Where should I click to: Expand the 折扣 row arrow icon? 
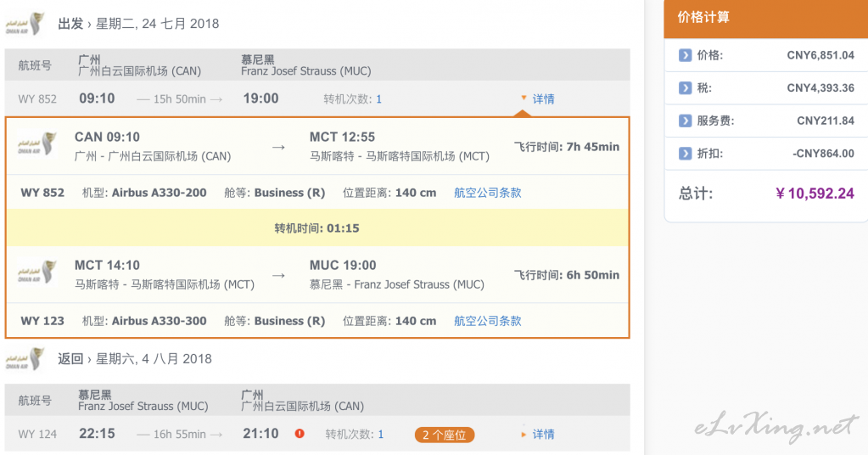(685, 154)
